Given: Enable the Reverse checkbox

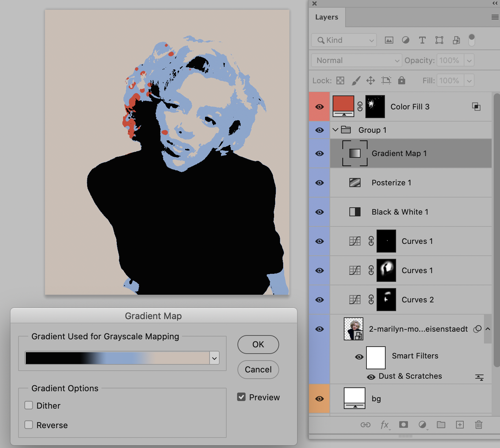Looking at the screenshot, I should [x=29, y=425].
